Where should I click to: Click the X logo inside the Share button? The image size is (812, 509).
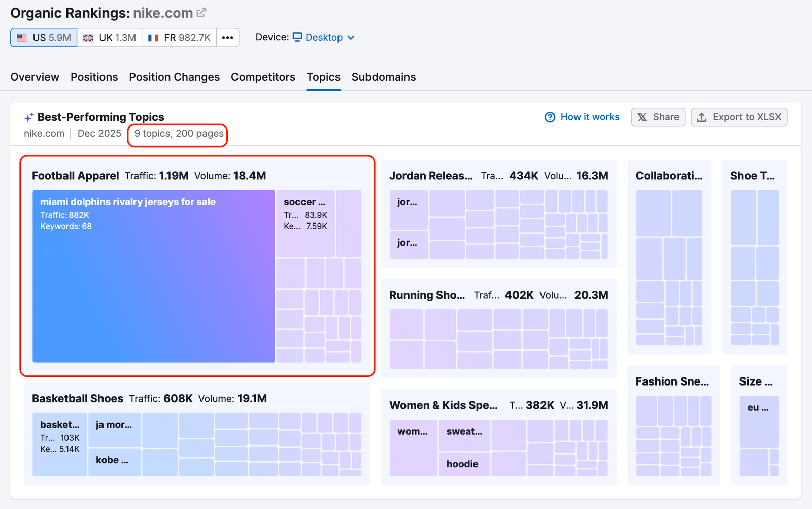pos(643,117)
